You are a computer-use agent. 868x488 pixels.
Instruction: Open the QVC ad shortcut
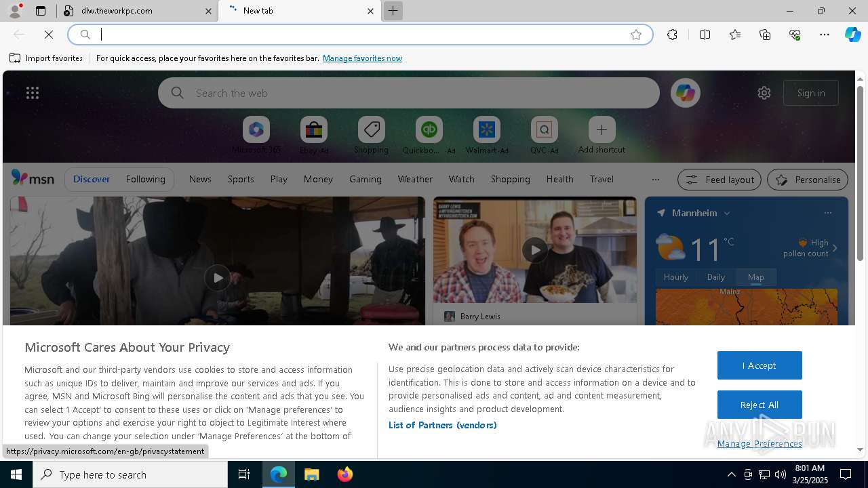[x=544, y=135]
